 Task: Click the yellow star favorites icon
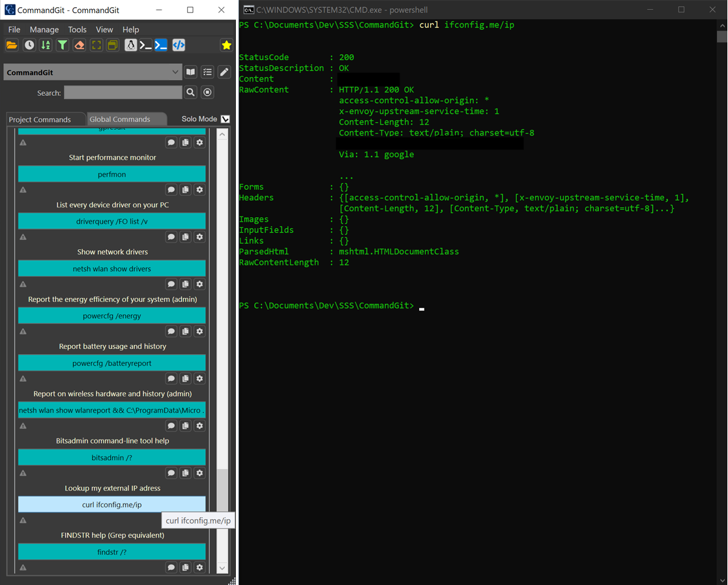(x=226, y=46)
